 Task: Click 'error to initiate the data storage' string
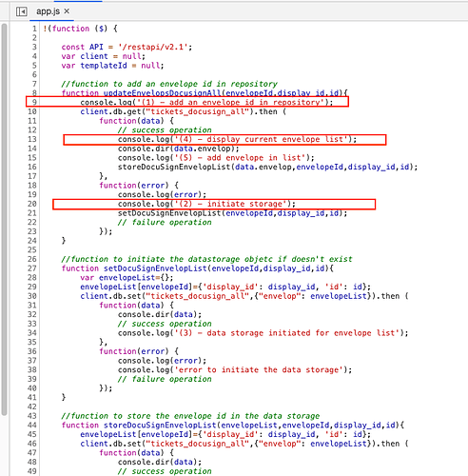click(259, 369)
